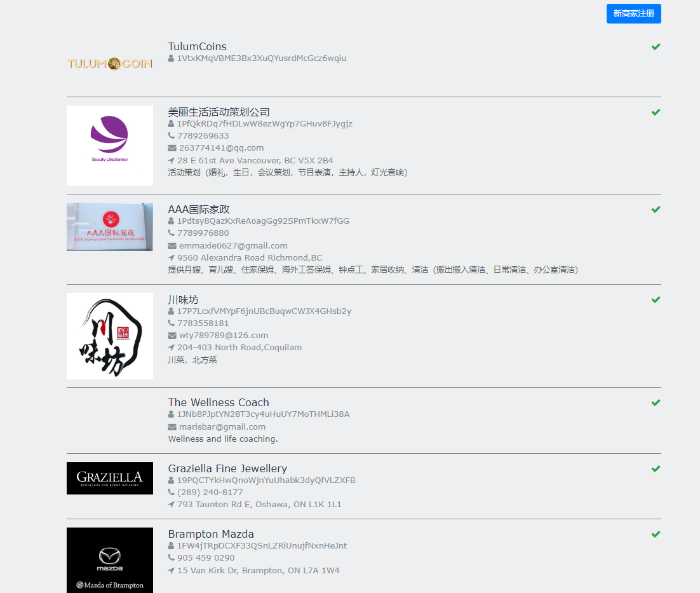Select email marisbar@gmail.com
The image size is (700, 593).
coord(222,427)
